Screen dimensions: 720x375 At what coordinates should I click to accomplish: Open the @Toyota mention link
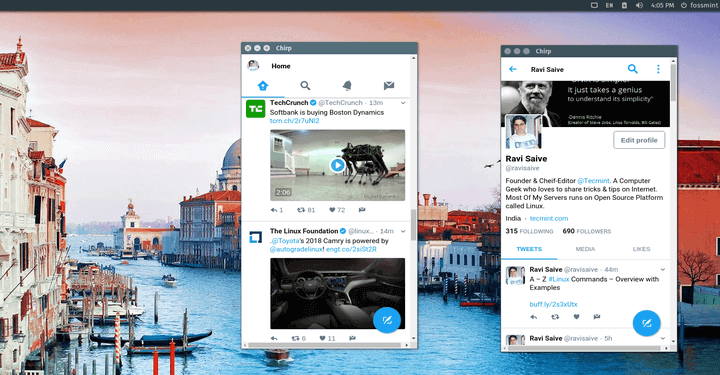[285, 241]
